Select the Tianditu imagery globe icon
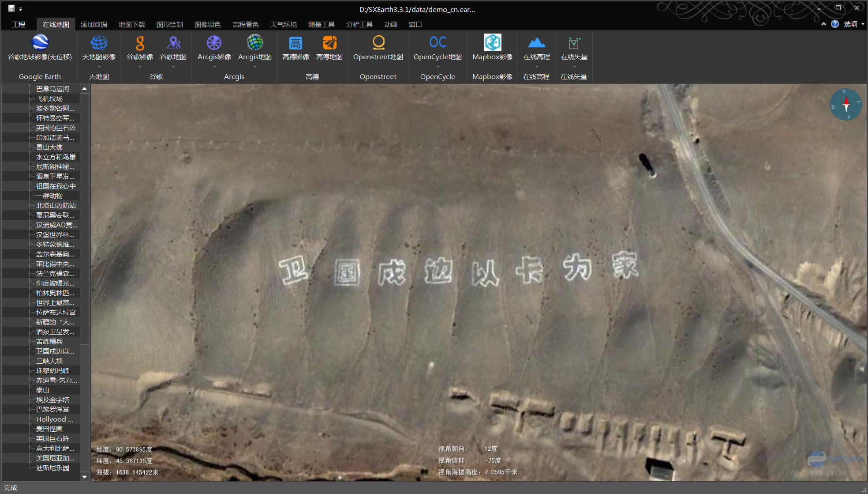Image resolution: width=868 pixels, height=494 pixels. pyautogui.click(x=99, y=42)
